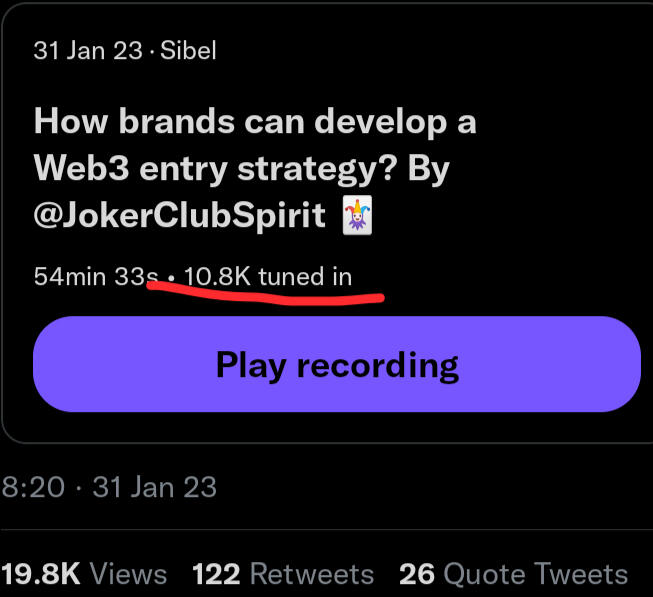Click the joker card emoji
Screen dimensions: 653x597
(x=357, y=215)
